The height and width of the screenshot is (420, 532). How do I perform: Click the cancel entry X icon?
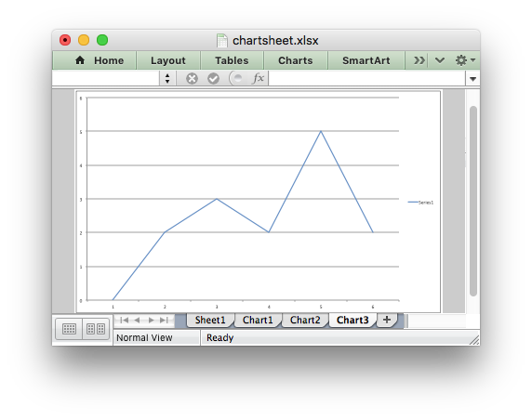click(192, 79)
